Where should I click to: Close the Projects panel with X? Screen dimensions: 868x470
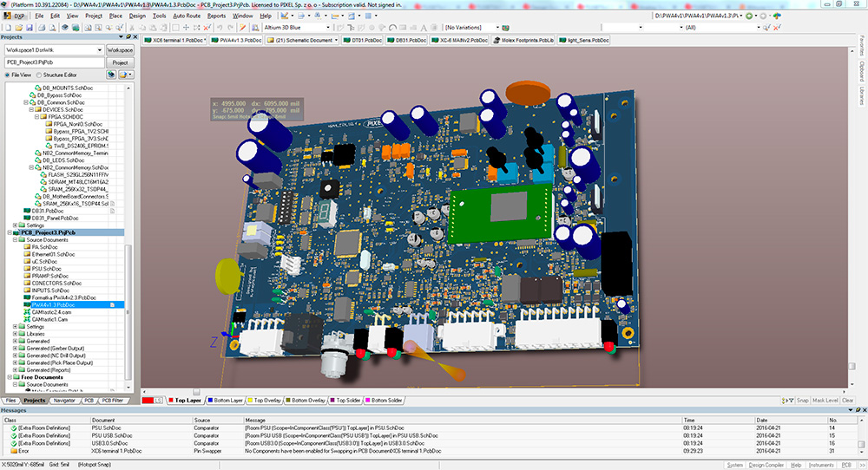point(135,37)
